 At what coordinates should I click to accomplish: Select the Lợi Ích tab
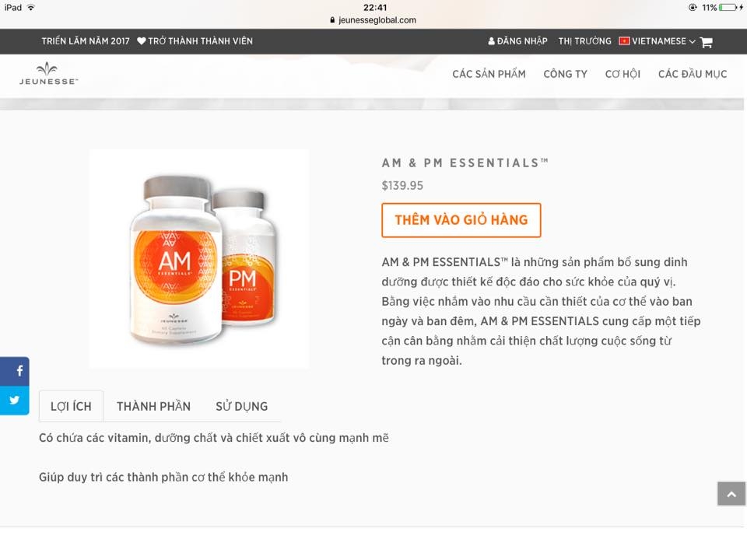[71, 406]
